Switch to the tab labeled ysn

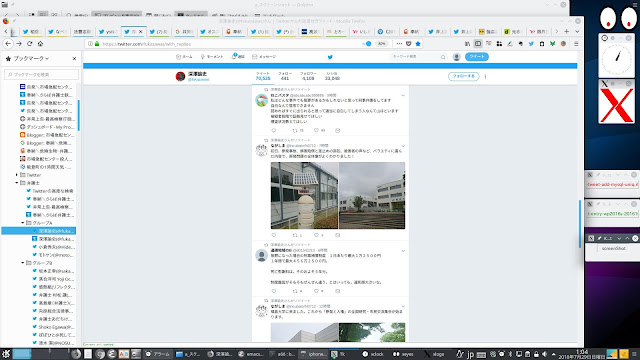pos(108,31)
